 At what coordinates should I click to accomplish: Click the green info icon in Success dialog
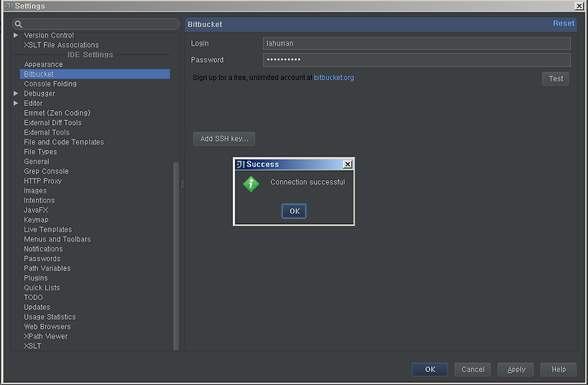pos(251,184)
